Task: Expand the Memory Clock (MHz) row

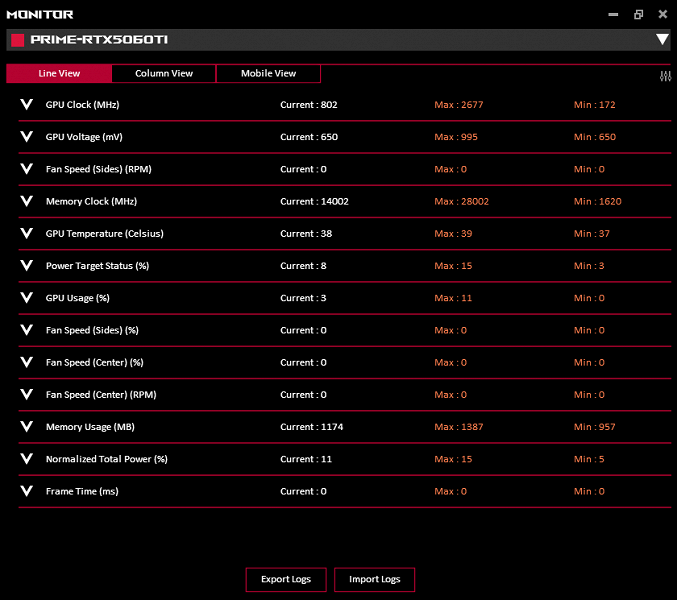Action: pos(27,201)
